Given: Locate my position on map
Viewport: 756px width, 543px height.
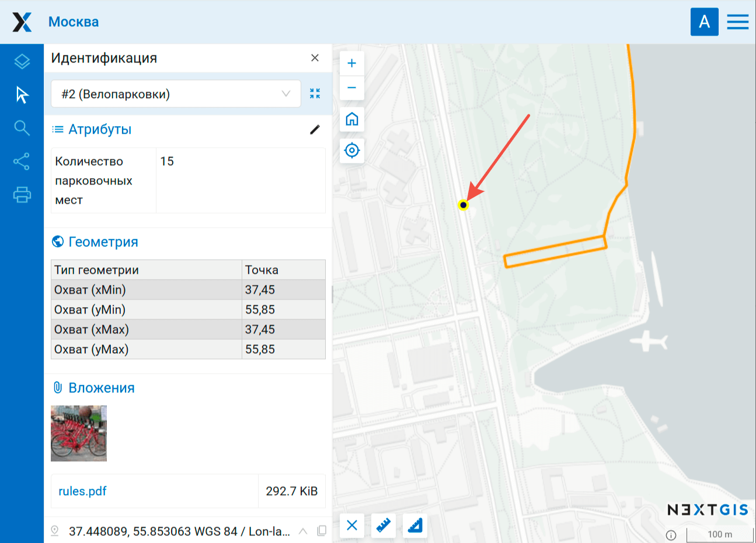Looking at the screenshot, I should point(351,150).
